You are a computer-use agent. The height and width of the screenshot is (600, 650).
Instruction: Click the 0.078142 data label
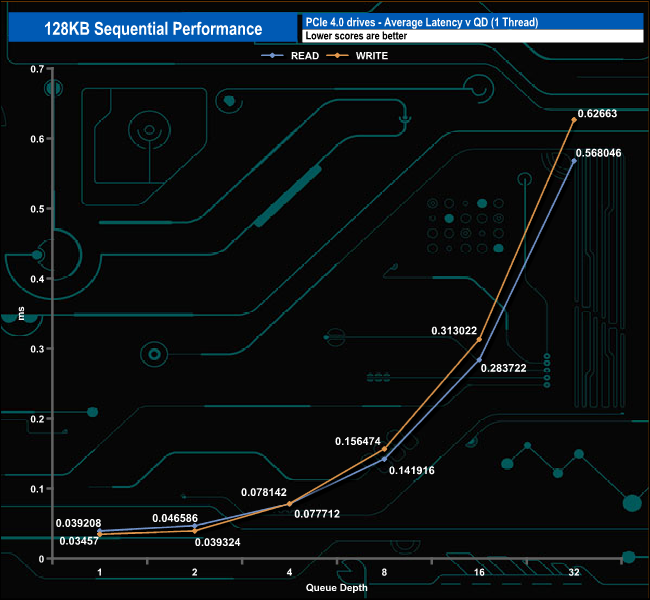(x=264, y=492)
